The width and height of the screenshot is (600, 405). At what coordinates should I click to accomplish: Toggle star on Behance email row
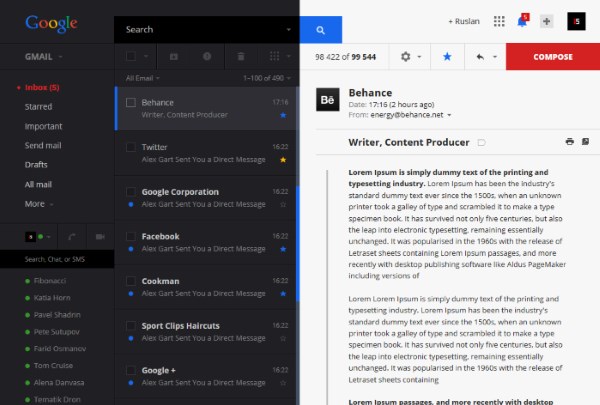(283, 115)
